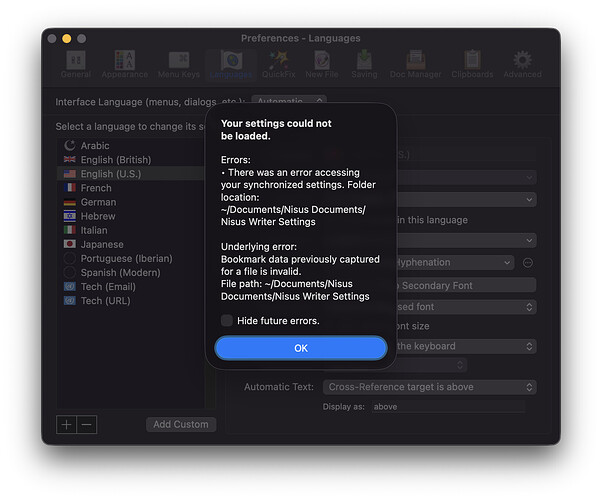Image resolution: width=602 pixels, height=500 pixels.
Task: Click the German flag icon
Action: [69, 202]
